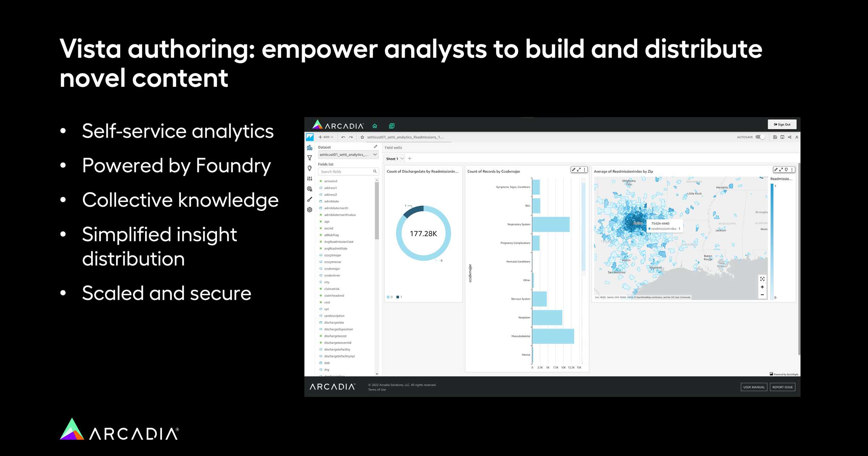
Task: Expand the Dataset selection dropdown
Action: click(375, 155)
